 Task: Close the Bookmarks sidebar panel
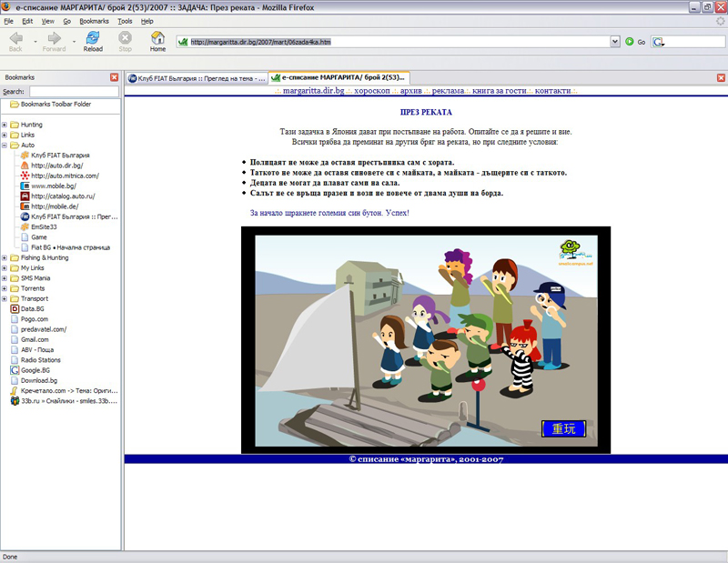[x=114, y=77]
